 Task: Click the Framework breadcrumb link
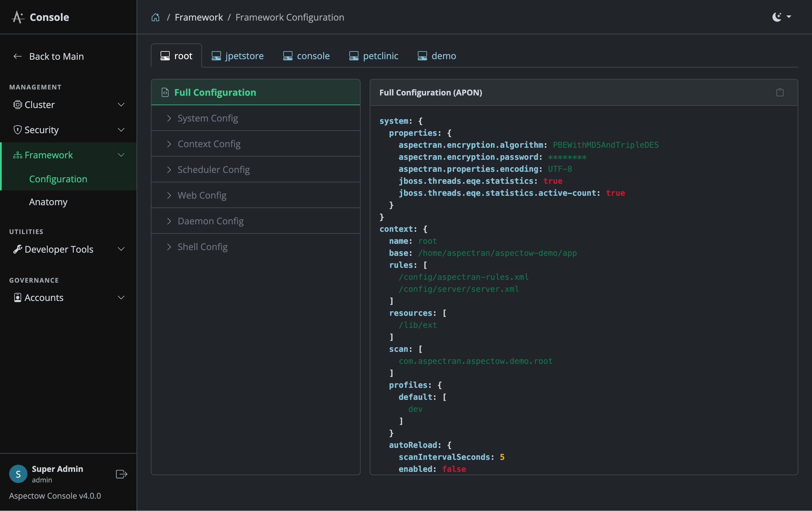point(199,17)
